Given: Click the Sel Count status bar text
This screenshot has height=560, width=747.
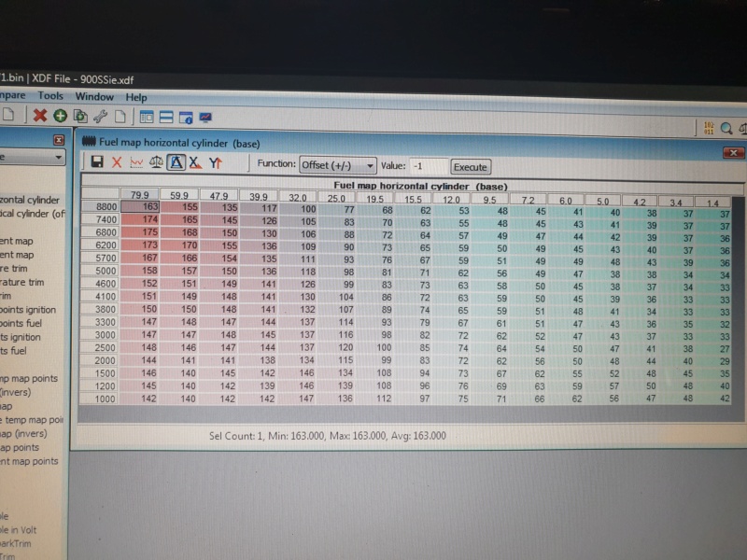Looking at the screenshot, I should pyautogui.click(x=328, y=436).
